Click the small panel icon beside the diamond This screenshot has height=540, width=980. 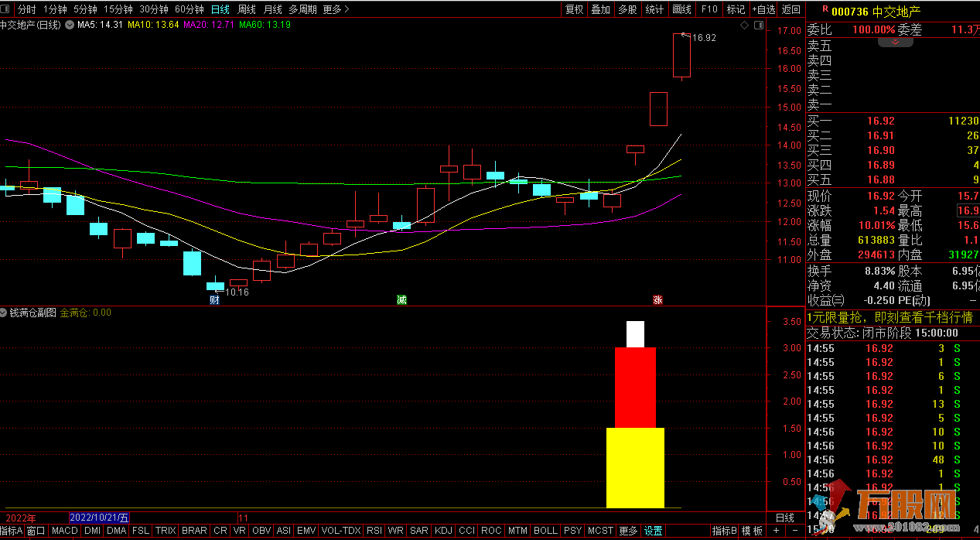(x=759, y=26)
